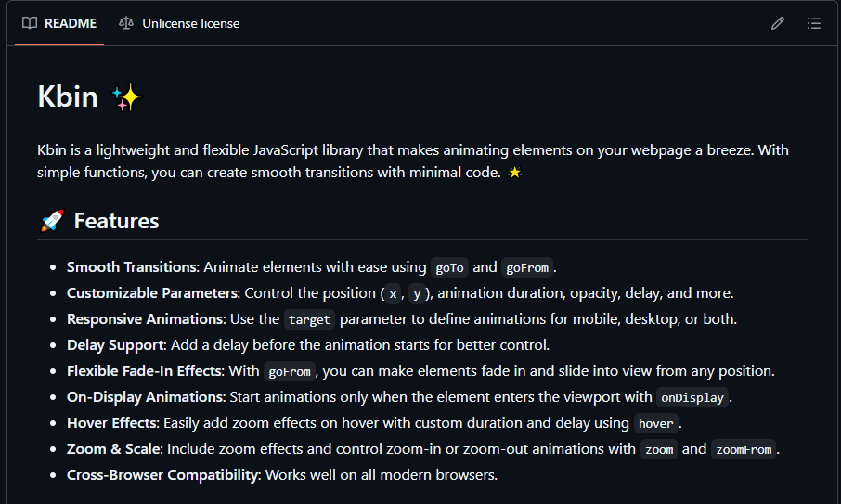
Task: Click the bold Cross-Browser Compatibility text
Action: (x=163, y=475)
